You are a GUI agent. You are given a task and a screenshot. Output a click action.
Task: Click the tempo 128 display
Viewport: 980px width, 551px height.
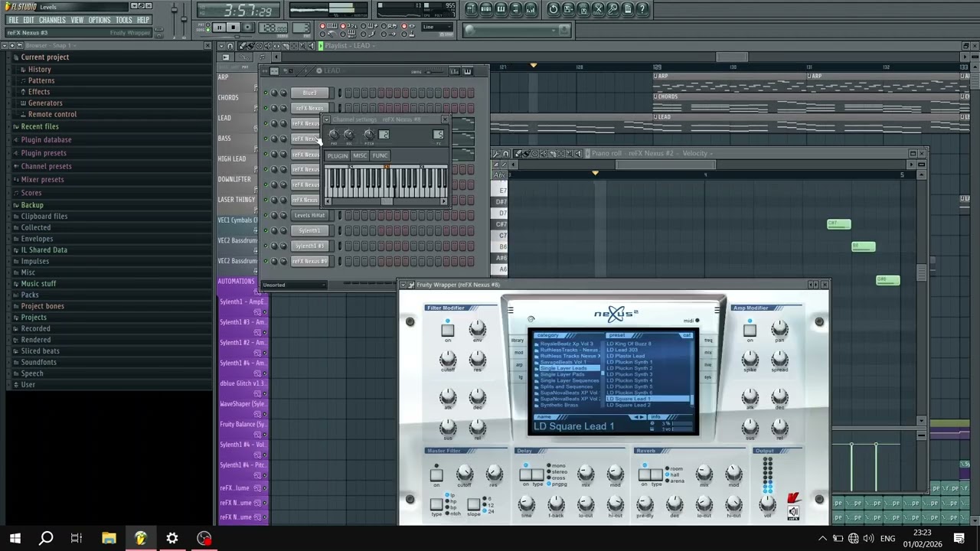(x=273, y=28)
